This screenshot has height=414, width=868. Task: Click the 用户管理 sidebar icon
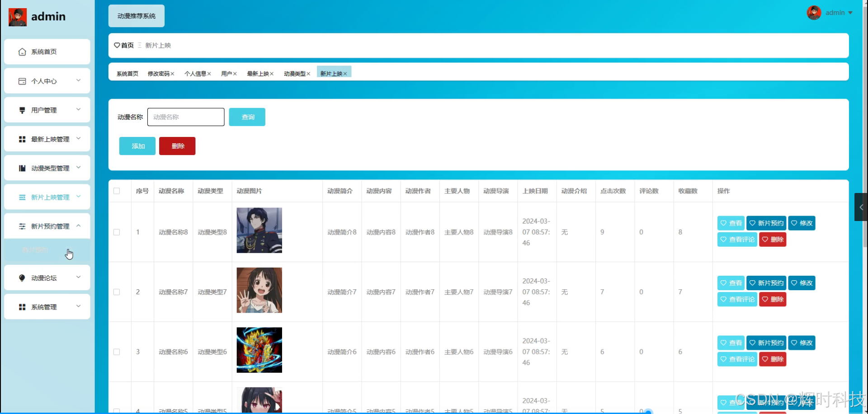22,110
